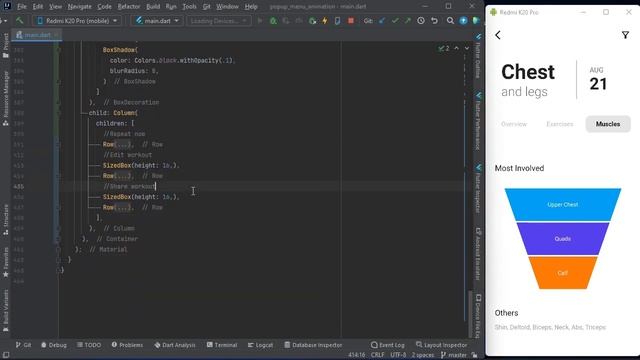Open Git history clock icon
This screenshot has height=360, width=640.
421,20
